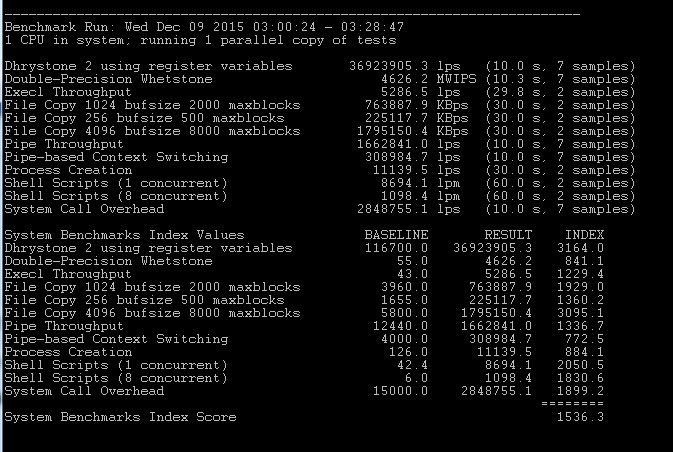
Task: Click file copy baseline '5800.0'
Action: (405, 313)
